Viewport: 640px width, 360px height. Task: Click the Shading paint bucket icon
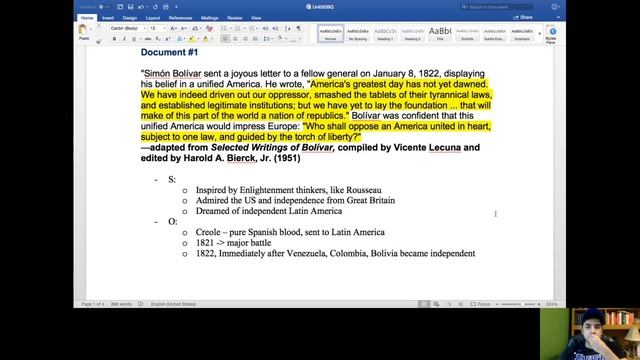280,39
